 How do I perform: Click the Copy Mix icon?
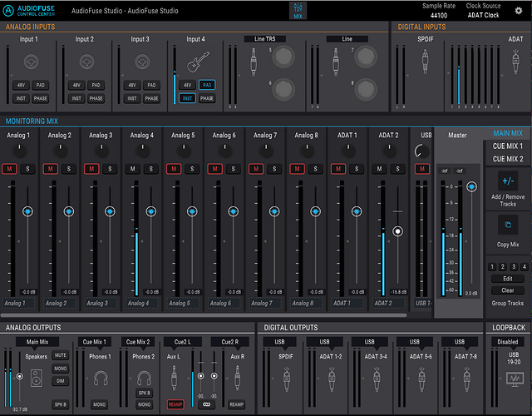[x=508, y=225]
